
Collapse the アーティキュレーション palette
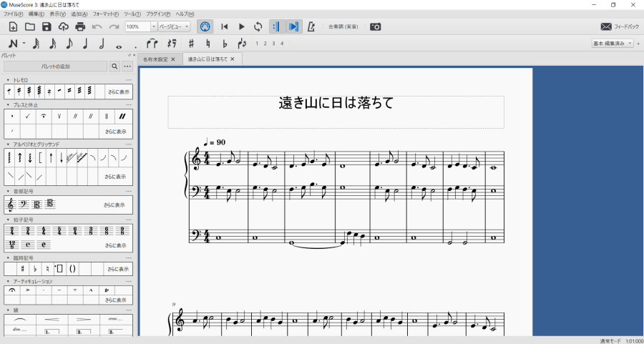pos(8,281)
